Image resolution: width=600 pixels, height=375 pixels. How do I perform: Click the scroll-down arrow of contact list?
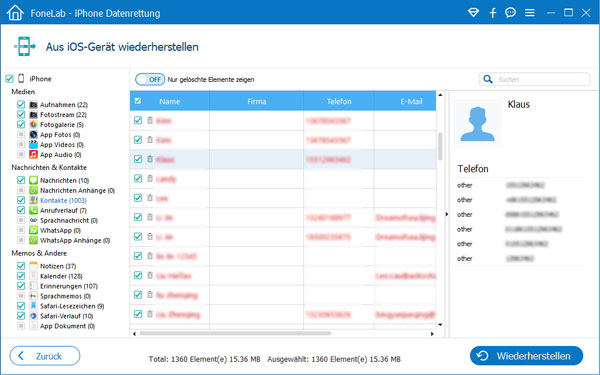pos(440,325)
